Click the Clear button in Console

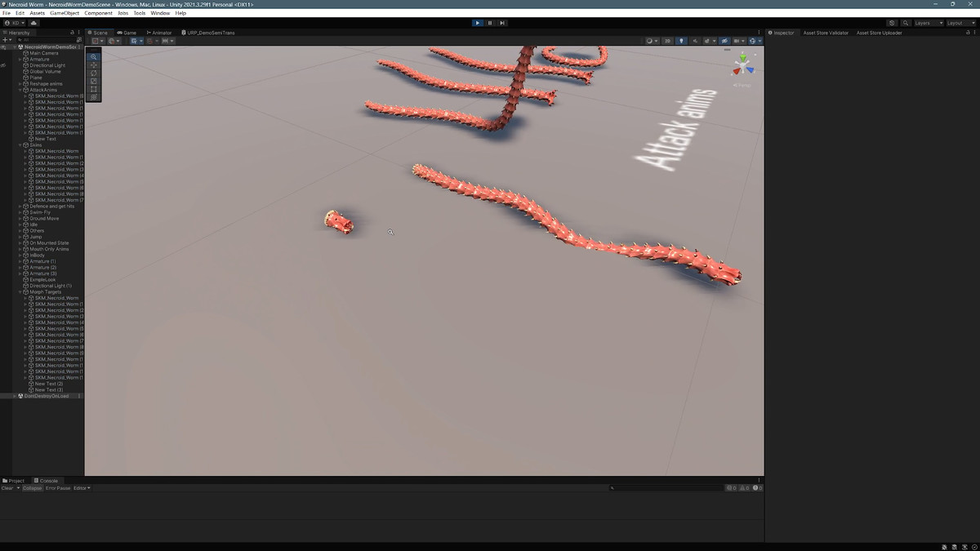click(x=7, y=488)
